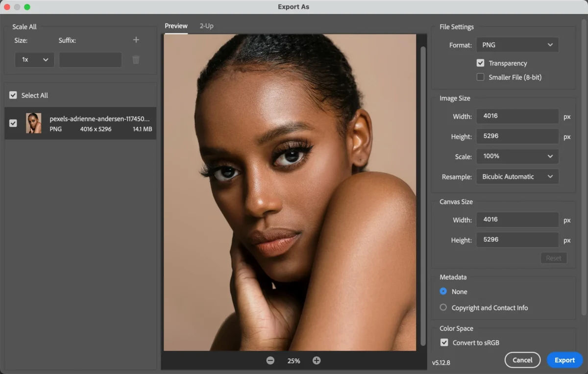Zoom out the preview with minus icon
This screenshot has height=374, width=588.
pos(270,360)
